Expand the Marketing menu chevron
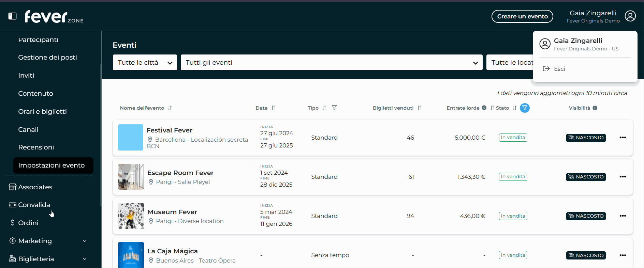 [85, 241]
